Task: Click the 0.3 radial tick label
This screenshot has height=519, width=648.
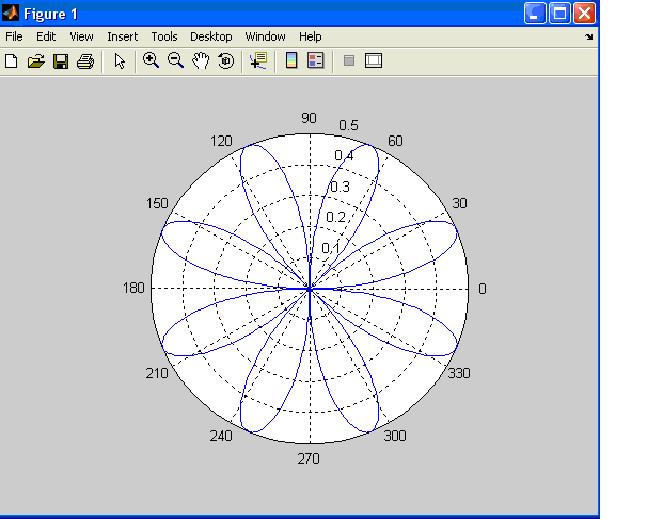Action: pos(340,187)
